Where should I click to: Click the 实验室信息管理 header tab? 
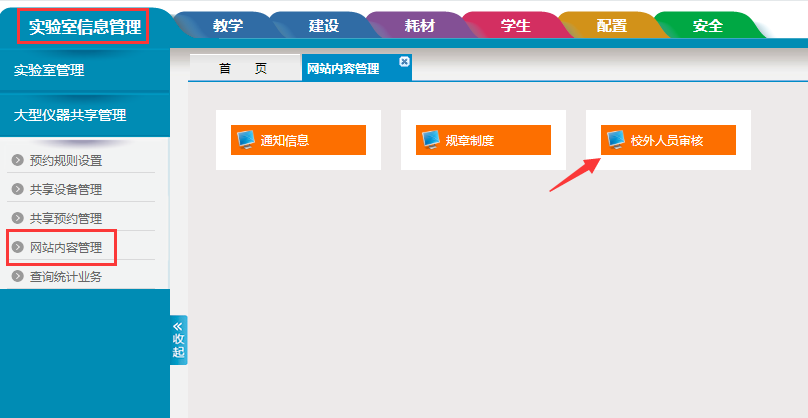click(x=85, y=27)
